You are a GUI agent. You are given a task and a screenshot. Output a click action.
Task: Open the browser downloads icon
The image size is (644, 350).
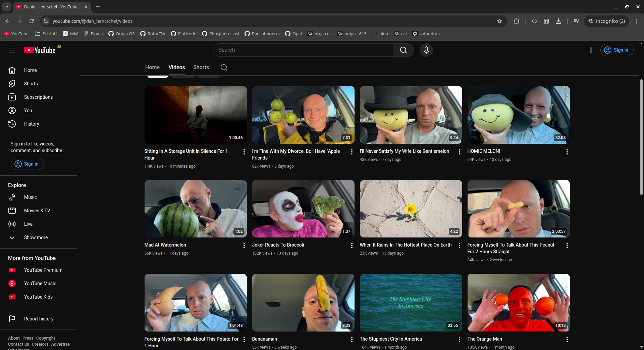click(558, 21)
